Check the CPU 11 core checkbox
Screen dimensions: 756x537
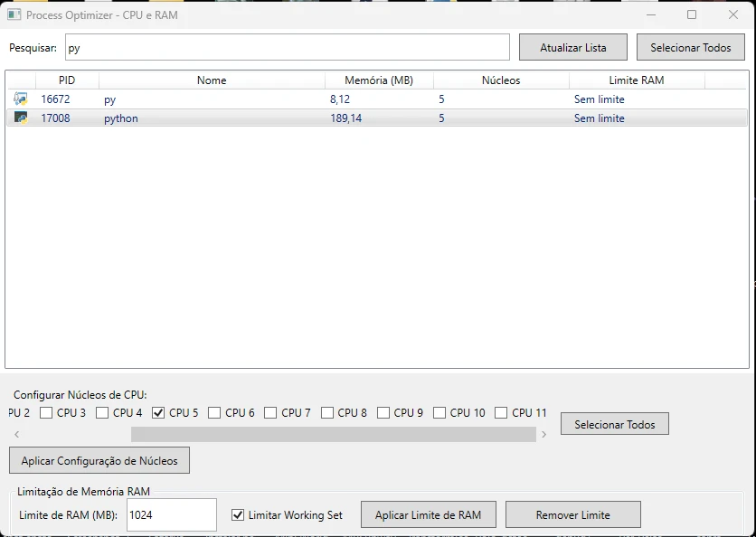[501, 413]
